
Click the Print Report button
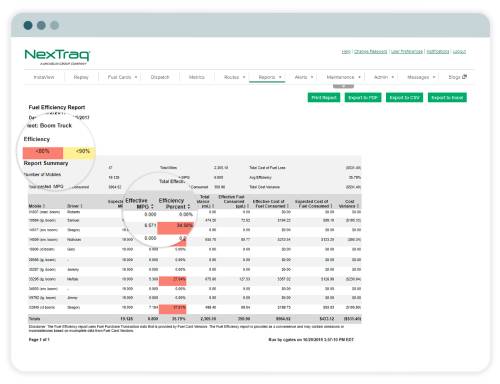pyautogui.click(x=324, y=98)
